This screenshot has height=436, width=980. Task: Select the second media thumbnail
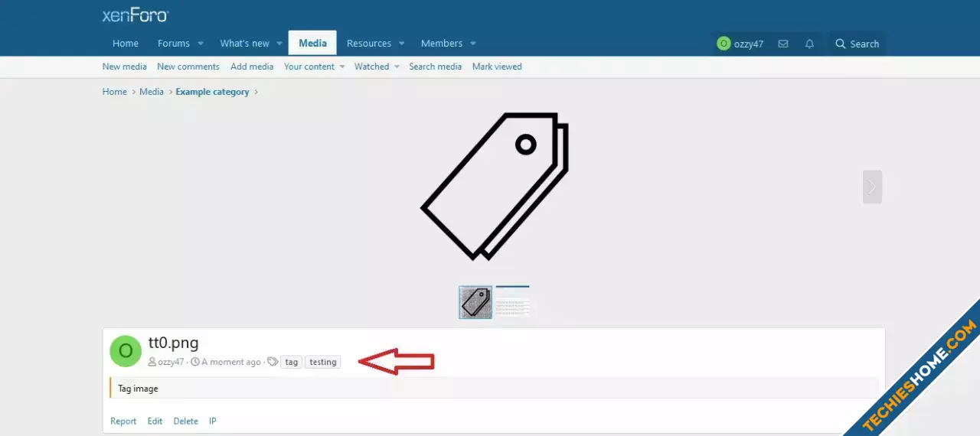coord(512,302)
